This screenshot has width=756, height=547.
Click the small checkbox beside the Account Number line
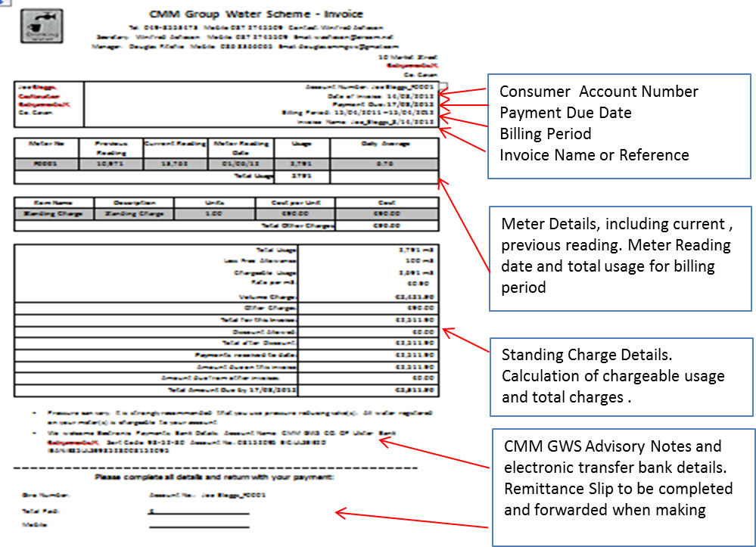click(x=442, y=85)
